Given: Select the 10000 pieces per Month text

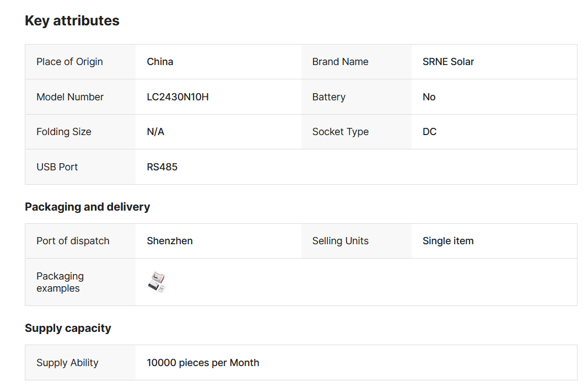Looking at the screenshot, I should point(203,363).
